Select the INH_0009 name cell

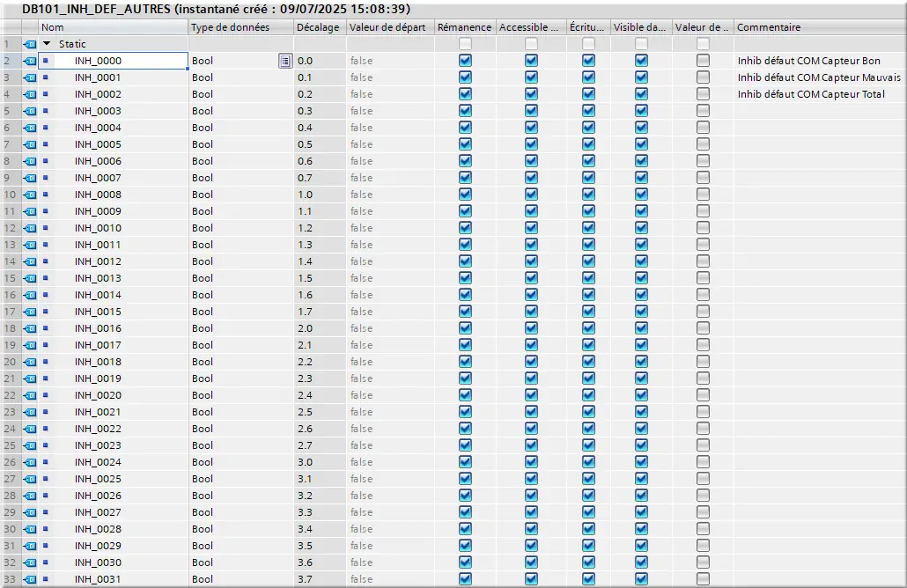113,211
